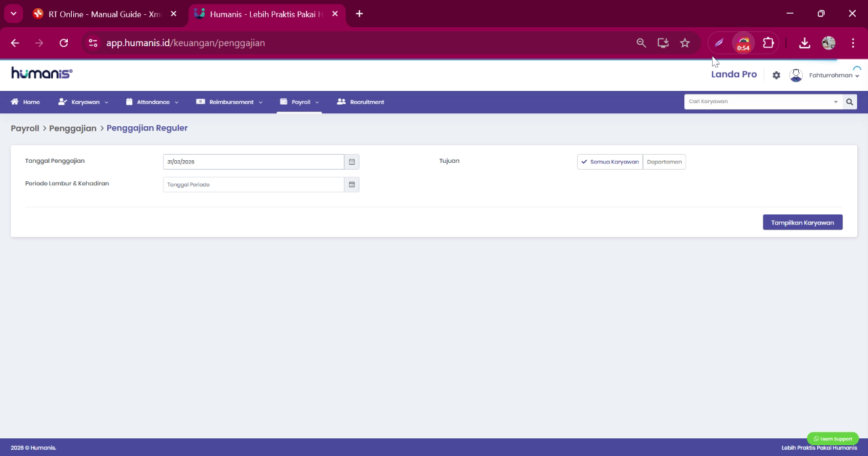Viewport: 868px width, 456px height.
Task: Open a new browser tab
Action: [359, 14]
